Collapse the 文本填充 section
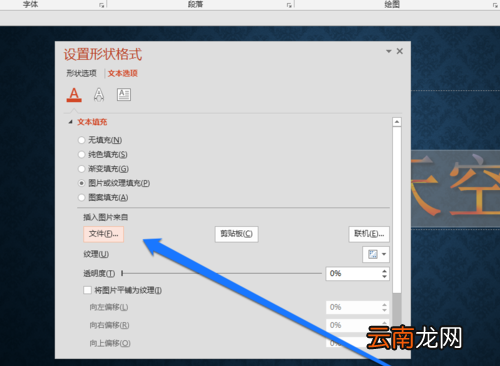 pyautogui.click(x=70, y=122)
